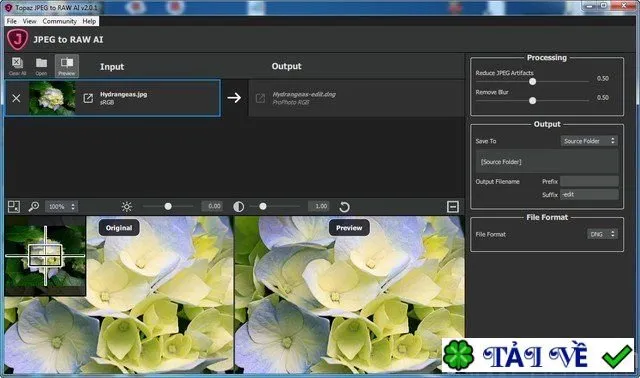This screenshot has width=640, height=378.
Task: Collapse the preview panel with minus icon
Action: pos(453,207)
